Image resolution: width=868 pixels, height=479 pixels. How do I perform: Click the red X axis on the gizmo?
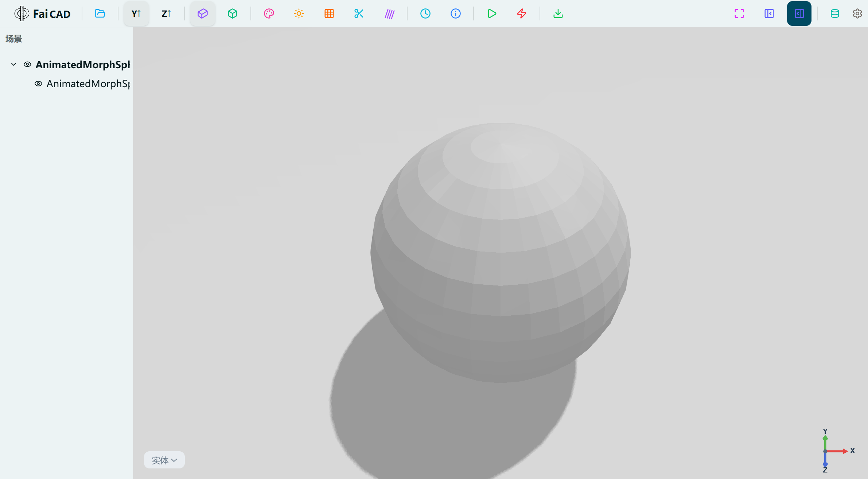point(838,451)
